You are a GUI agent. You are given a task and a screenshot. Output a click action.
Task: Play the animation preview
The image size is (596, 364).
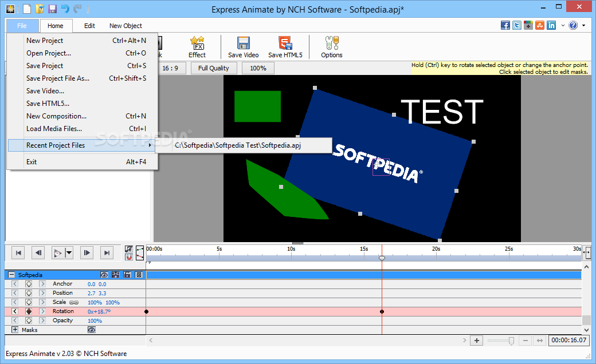(x=58, y=253)
